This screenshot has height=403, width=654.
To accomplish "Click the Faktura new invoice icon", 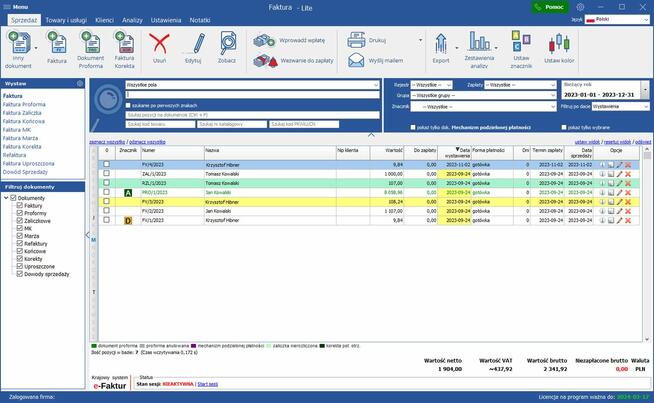I will 56,46.
